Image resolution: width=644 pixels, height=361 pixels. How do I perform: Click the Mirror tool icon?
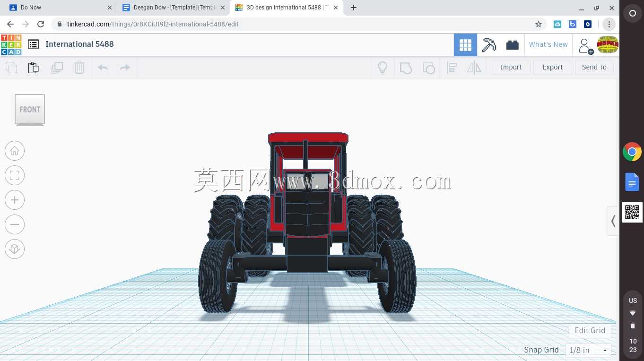(474, 68)
